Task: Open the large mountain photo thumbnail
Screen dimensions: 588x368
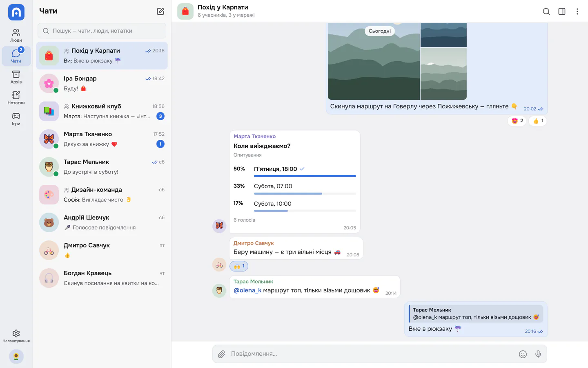Action: click(x=374, y=61)
